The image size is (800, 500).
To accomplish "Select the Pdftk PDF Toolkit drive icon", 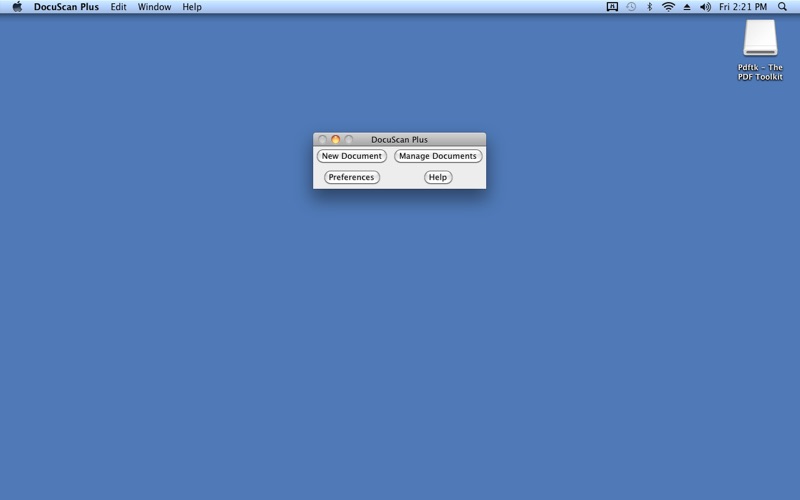I will pyautogui.click(x=760, y=38).
